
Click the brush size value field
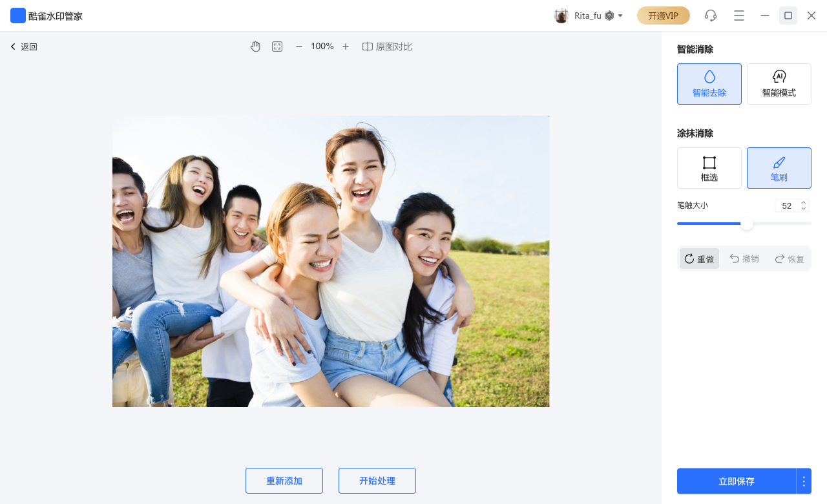coord(786,205)
